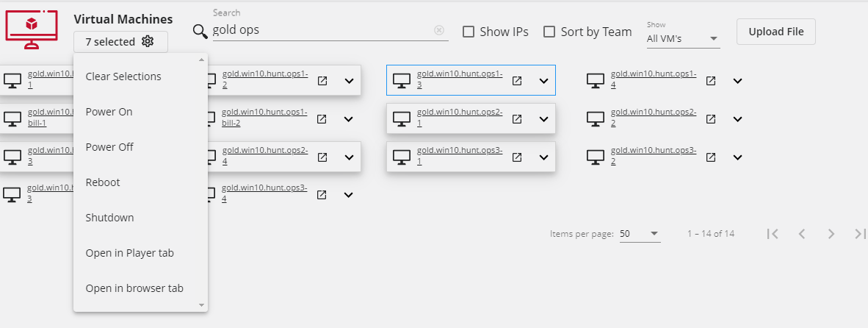Viewport: 868px width, 328px height.
Task: Toggle the Sort by Team checkbox
Action: pos(549,32)
